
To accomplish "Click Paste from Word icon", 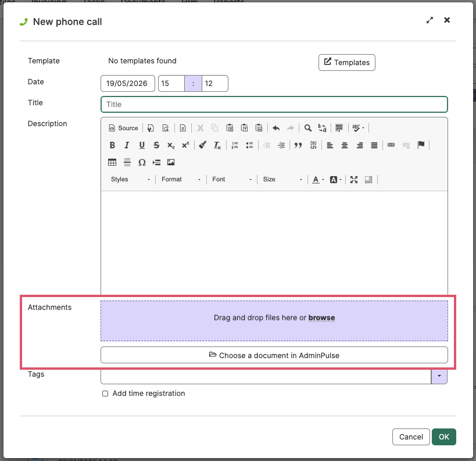I will click(259, 128).
